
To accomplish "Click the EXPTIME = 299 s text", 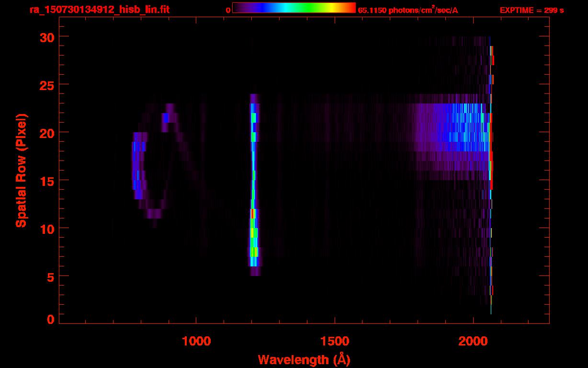I will pos(531,10).
